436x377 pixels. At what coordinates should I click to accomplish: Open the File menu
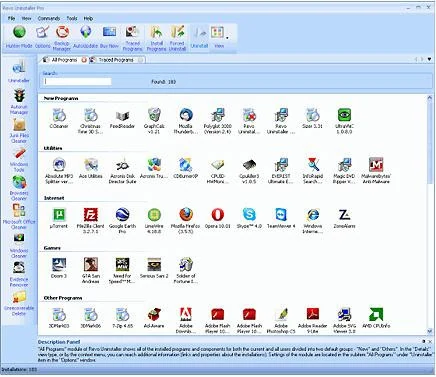click(x=11, y=18)
